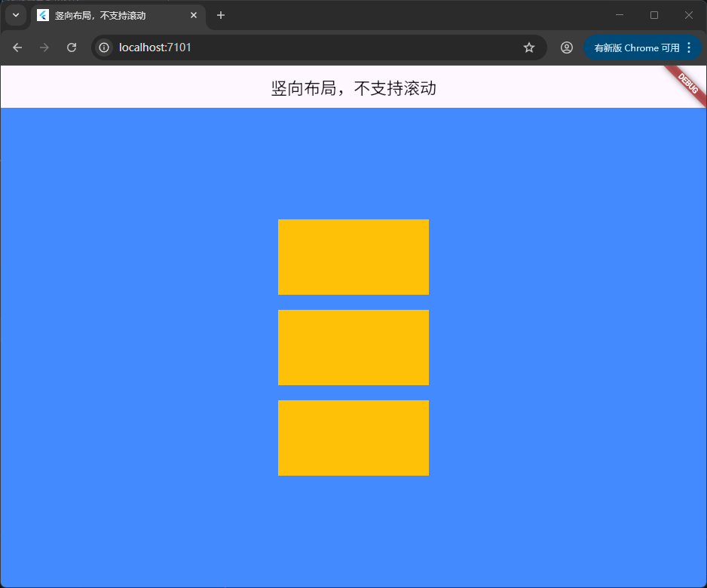Close the current browser tab
The width and height of the screenshot is (707, 588).
(x=194, y=15)
